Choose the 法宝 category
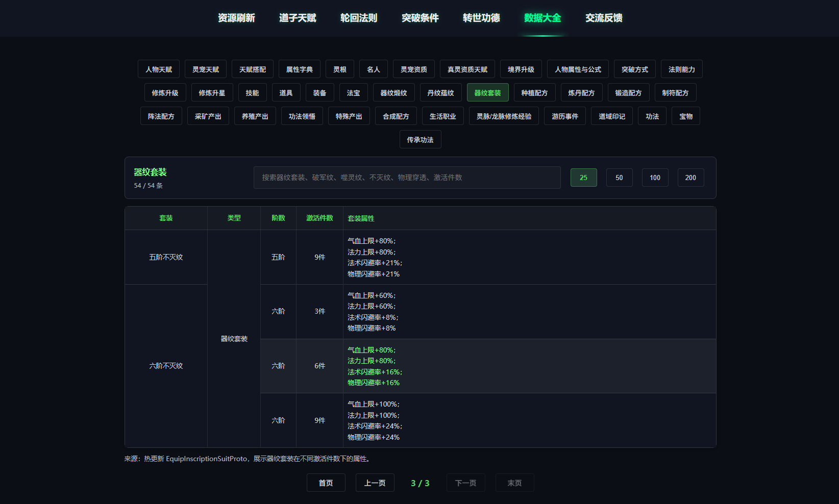Screen dimensions: 839x504 pos(354,93)
